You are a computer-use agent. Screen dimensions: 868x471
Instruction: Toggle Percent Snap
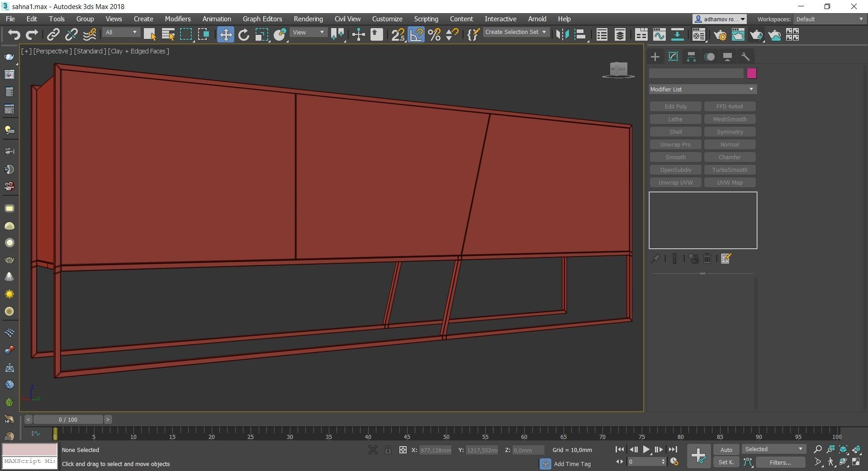click(434, 35)
